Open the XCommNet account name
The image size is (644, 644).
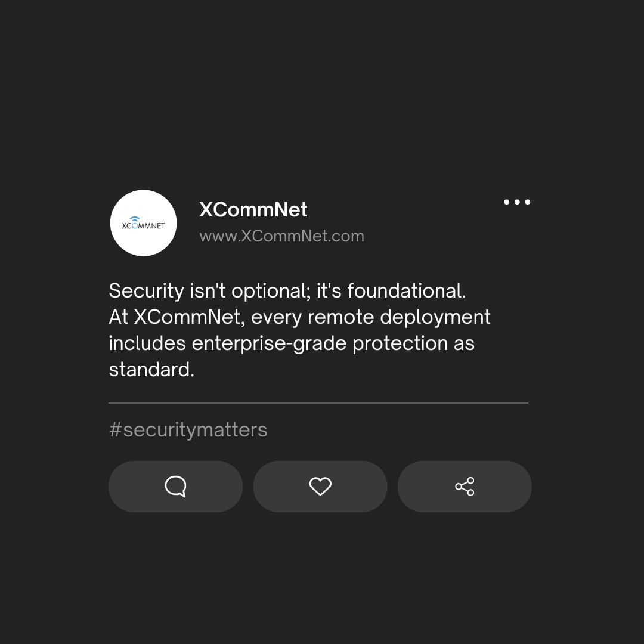pyautogui.click(x=253, y=210)
